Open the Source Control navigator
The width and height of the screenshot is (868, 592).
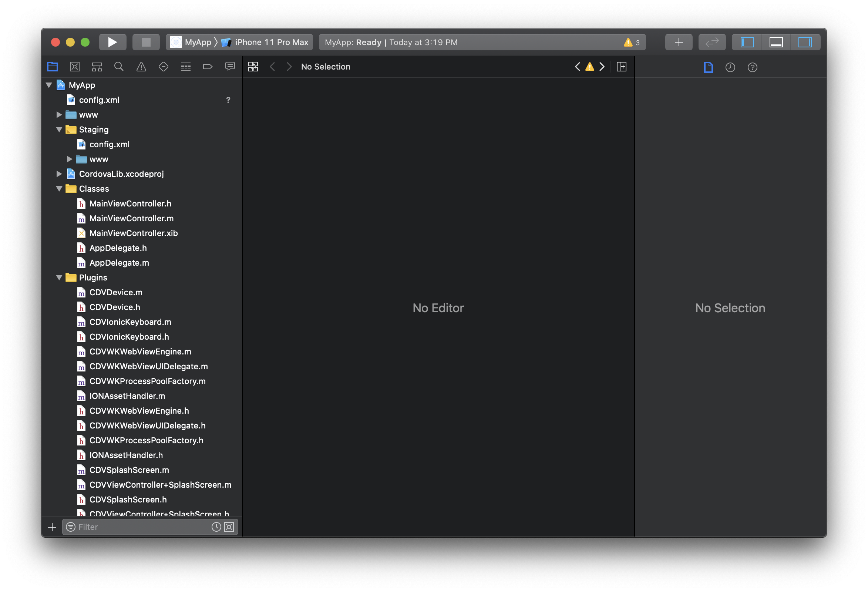75,67
